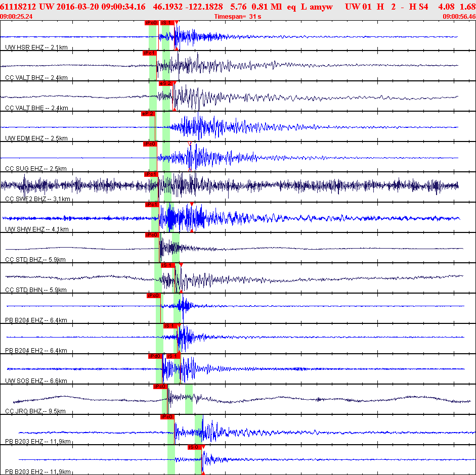Viewport: 476px width, 475px height.
Task: Select the iS 0 pick on PB B203 EH2
Action: click(x=195, y=447)
